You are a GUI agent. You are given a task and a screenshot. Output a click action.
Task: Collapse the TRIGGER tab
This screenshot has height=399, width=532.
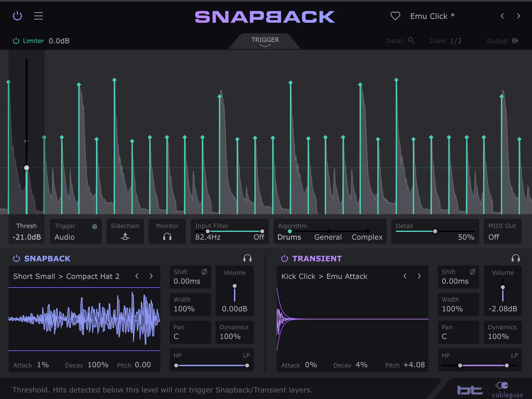(x=265, y=41)
